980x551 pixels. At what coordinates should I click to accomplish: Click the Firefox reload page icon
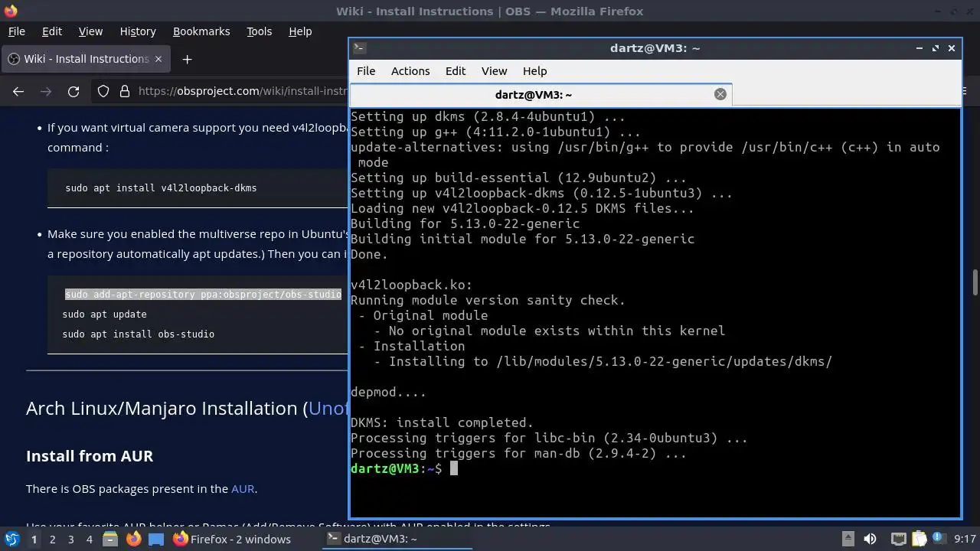73,91
